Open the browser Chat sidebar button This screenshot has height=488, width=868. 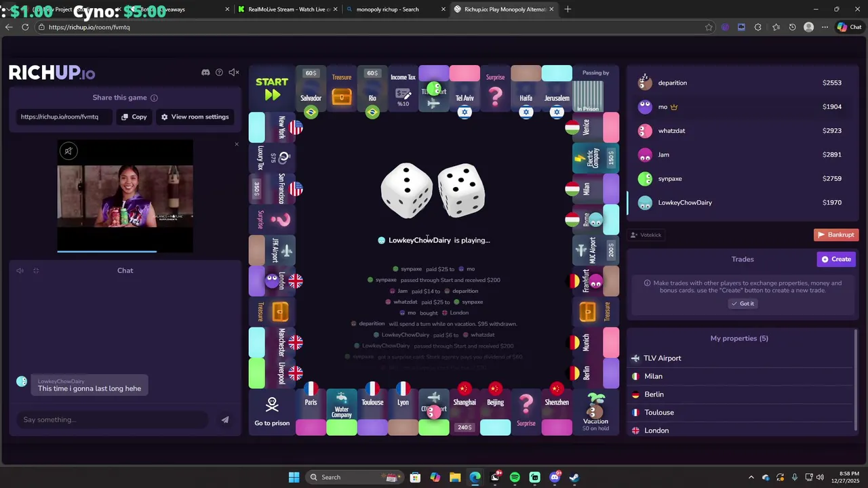pyautogui.click(x=849, y=27)
